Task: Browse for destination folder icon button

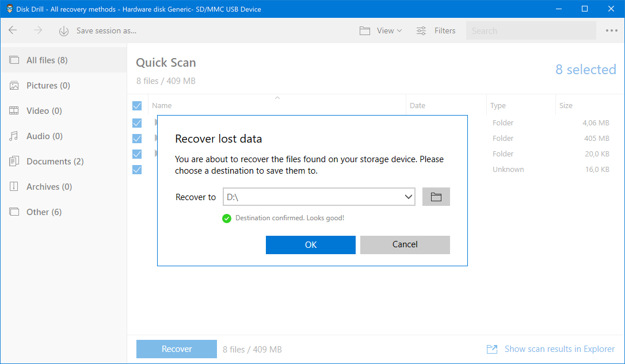Action: pyautogui.click(x=436, y=197)
